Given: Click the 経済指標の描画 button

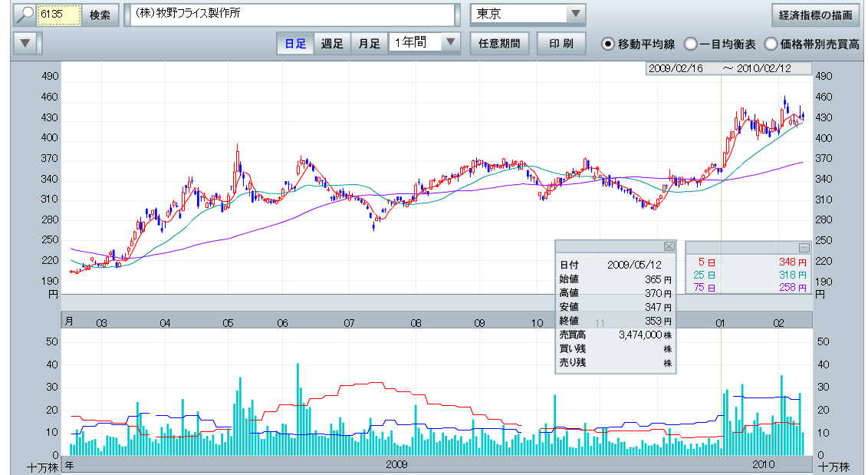Looking at the screenshot, I should pyautogui.click(x=815, y=15).
